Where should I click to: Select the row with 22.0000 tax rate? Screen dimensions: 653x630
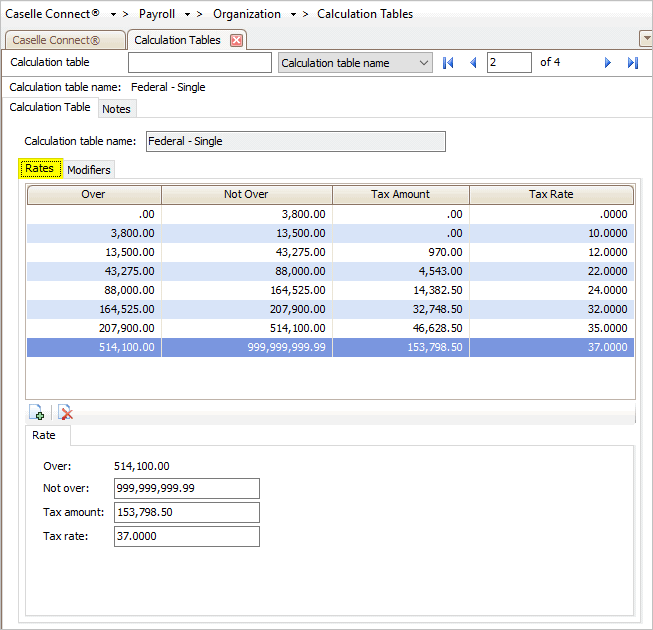pos(330,271)
